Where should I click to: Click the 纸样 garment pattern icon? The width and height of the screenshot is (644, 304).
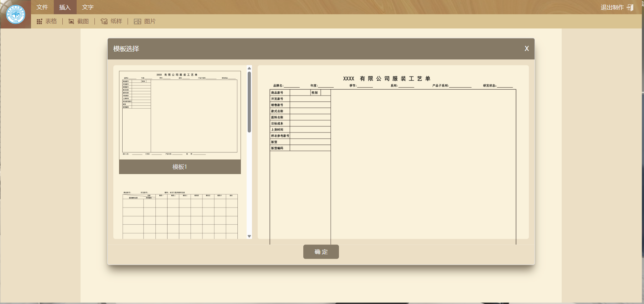click(x=104, y=21)
